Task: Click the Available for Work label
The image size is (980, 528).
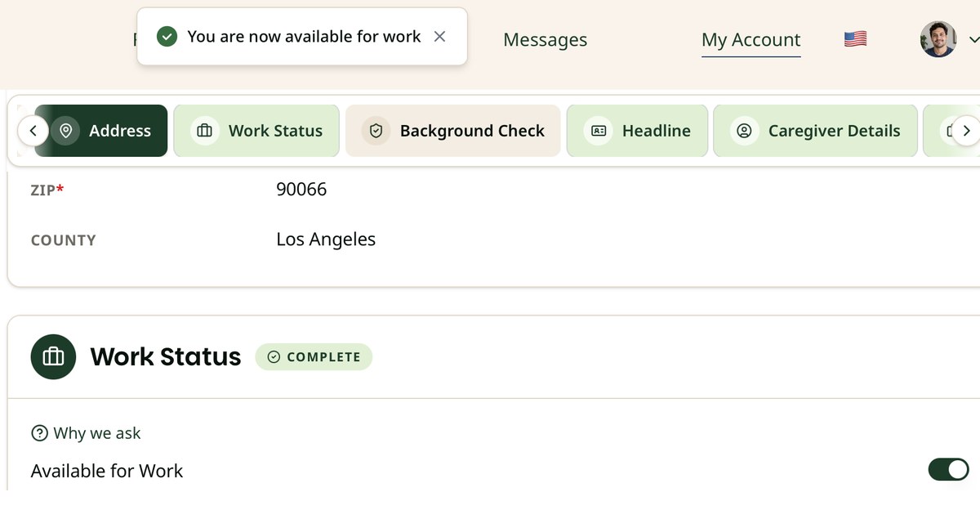Action: pyautogui.click(x=107, y=471)
